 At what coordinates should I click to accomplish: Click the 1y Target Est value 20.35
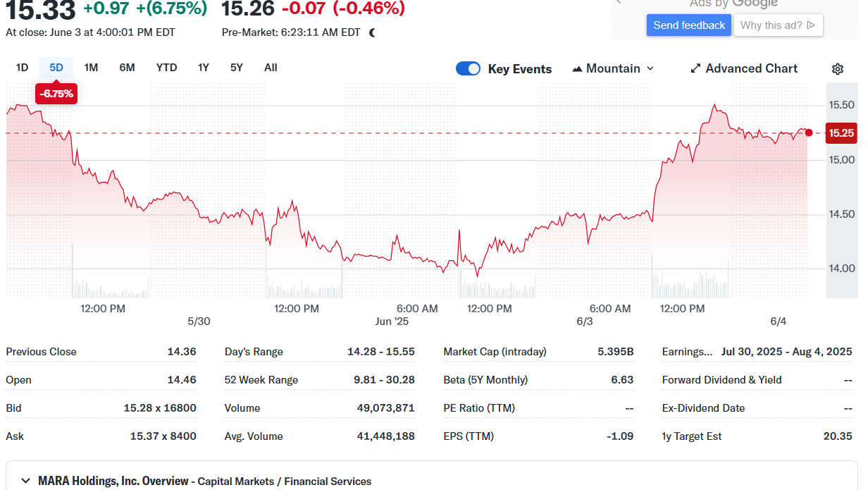(x=838, y=436)
